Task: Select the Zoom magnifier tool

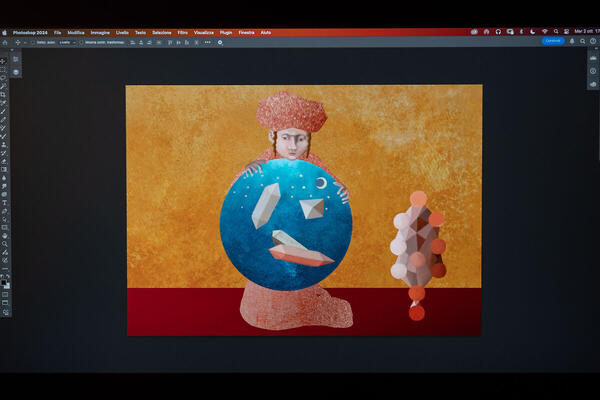Action: (x=4, y=243)
